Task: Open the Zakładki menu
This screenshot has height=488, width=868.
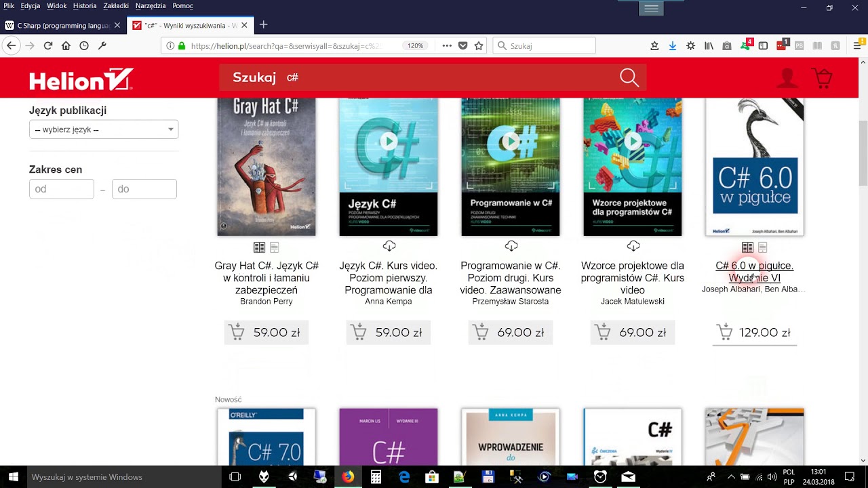Action: click(x=116, y=5)
